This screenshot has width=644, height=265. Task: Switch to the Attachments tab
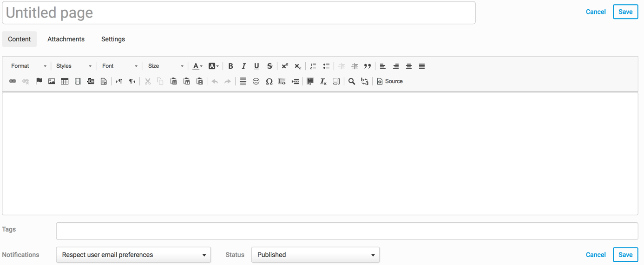point(66,39)
